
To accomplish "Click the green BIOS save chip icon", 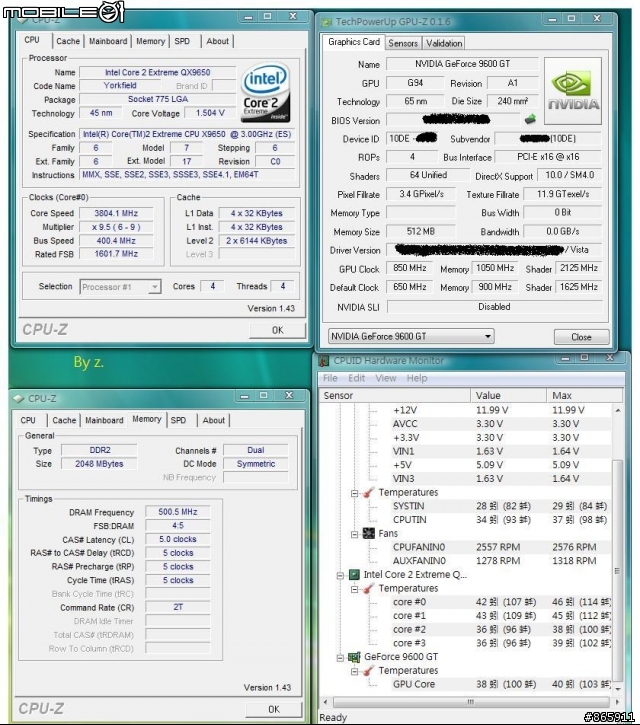I will (530, 119).
